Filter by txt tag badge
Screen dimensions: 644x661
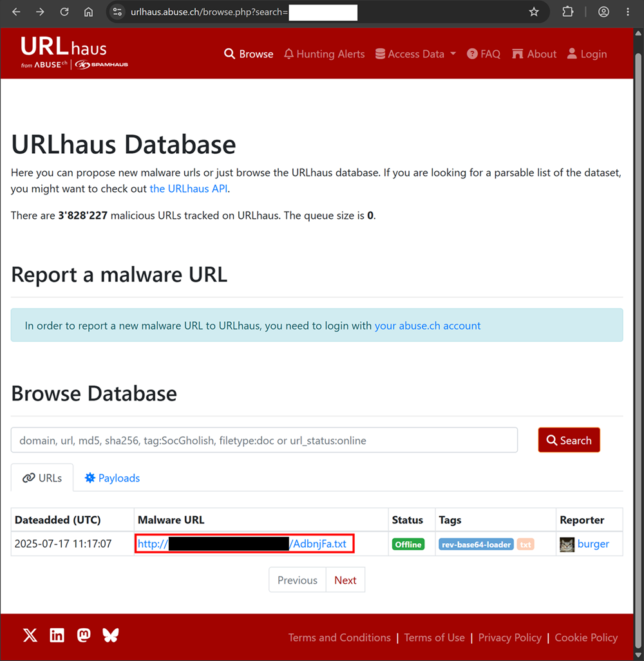525,545
